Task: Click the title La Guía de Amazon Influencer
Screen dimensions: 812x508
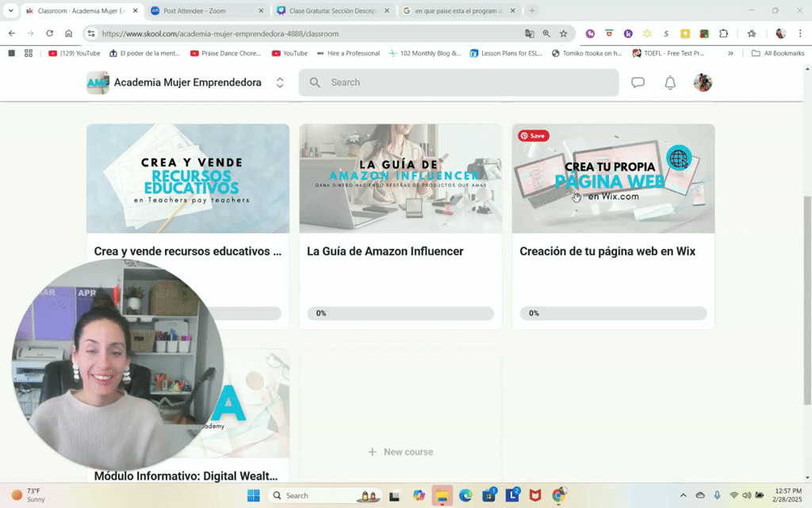Action: coord(385,252)
